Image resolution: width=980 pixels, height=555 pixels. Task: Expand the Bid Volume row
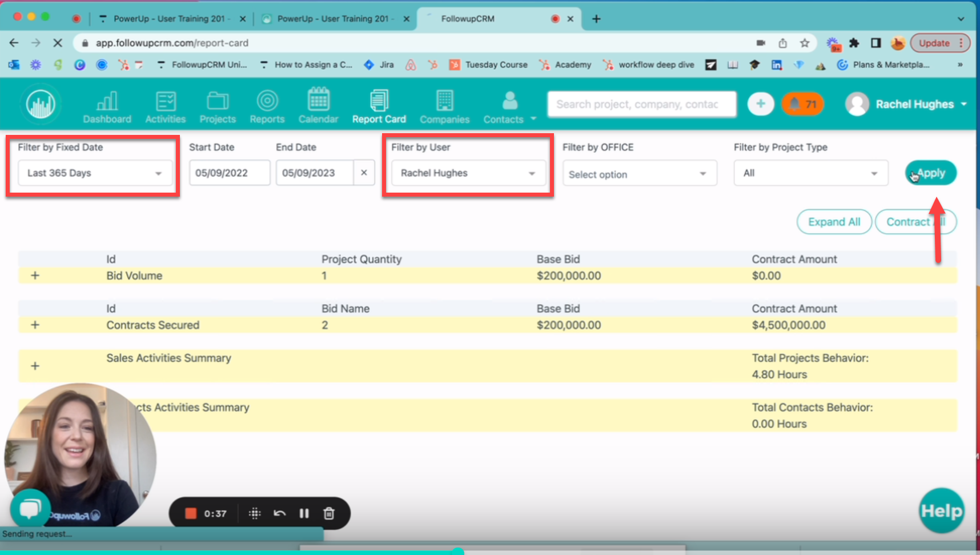coord(35,275)
